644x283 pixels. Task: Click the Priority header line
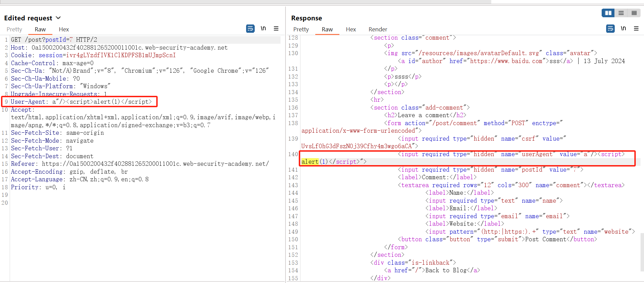(x=38, y=187)
